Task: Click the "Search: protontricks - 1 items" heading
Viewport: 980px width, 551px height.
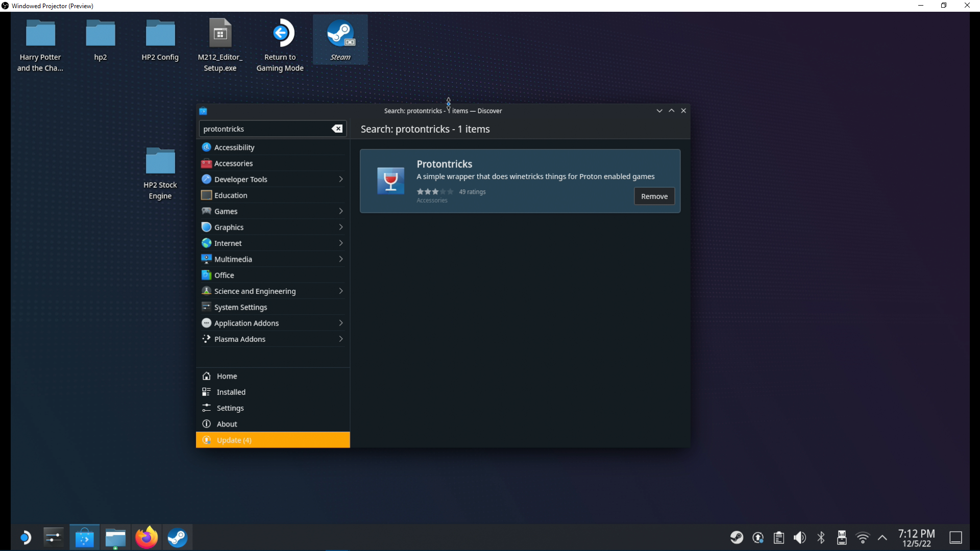Action: [x=425, y=129]
